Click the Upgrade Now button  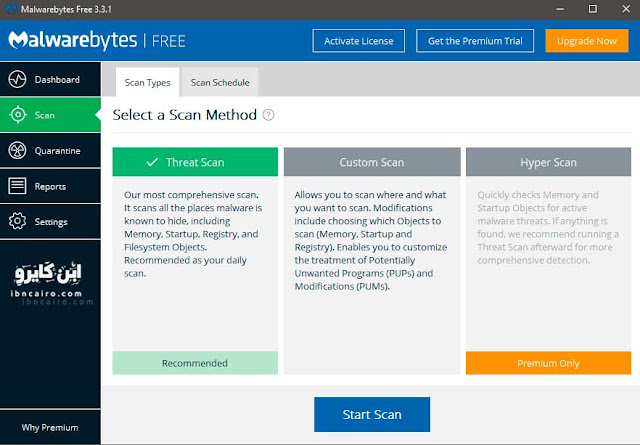pyautogui.click(x=587, y=41)
